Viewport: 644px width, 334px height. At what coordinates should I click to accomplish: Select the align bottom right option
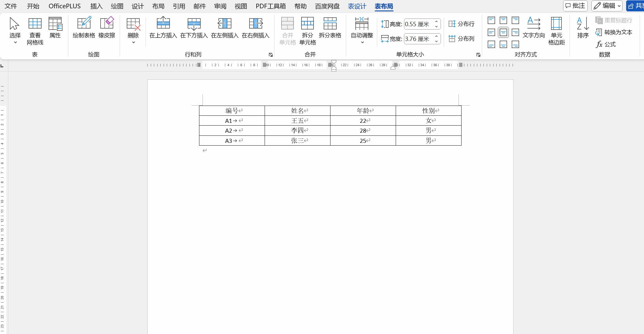[515, 44]
